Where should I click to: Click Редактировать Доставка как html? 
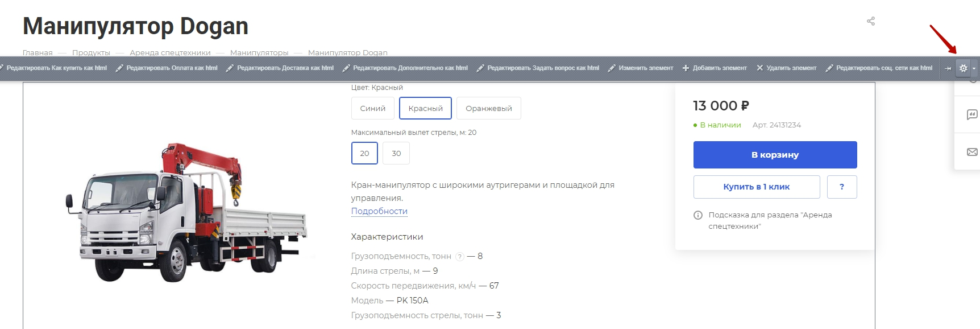click(280, 68)
